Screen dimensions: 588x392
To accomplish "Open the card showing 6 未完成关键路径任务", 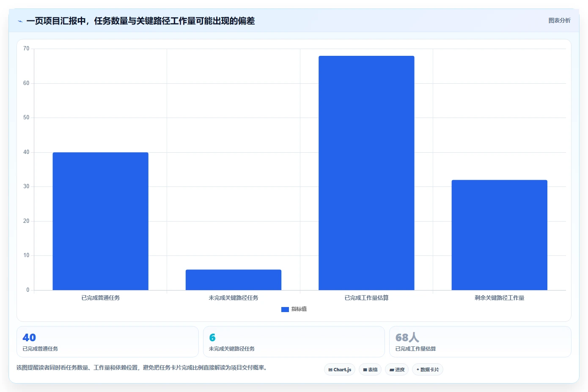I will pos(294,342).
